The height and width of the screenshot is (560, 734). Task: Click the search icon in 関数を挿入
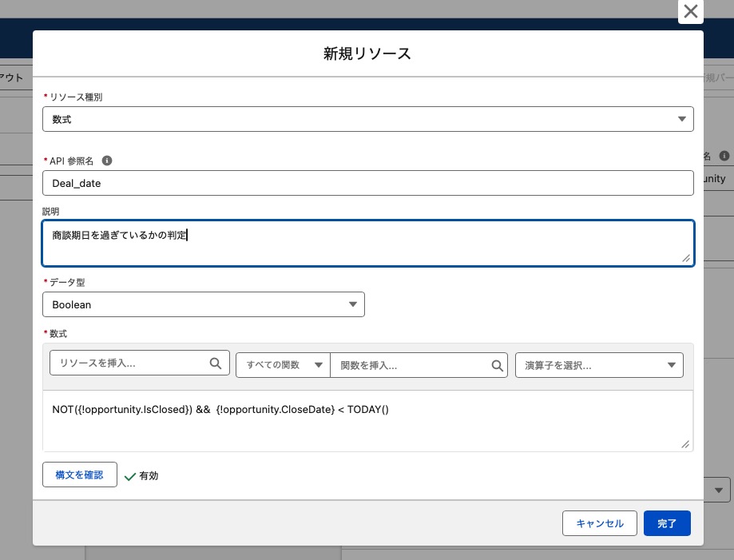(x=497, y=366)
